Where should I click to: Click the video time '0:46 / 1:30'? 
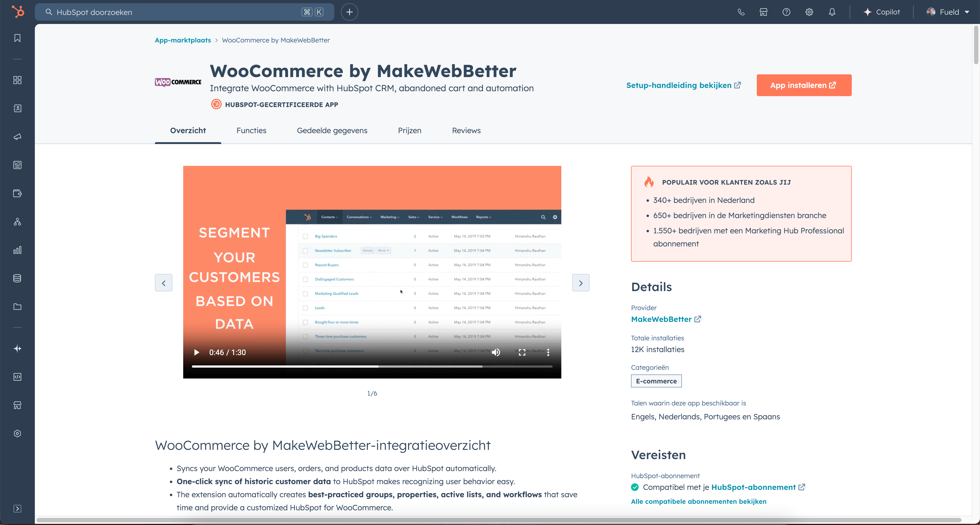click(228, 352)
